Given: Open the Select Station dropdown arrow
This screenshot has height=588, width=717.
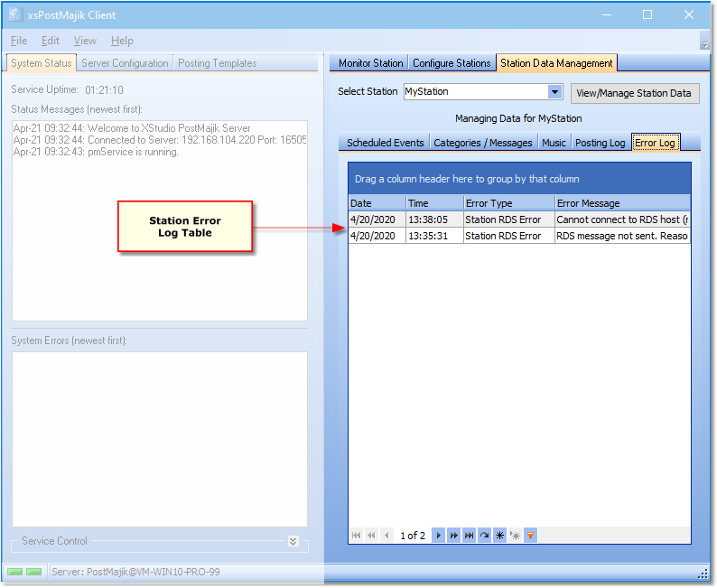Looking at the screenshot, I should [554, 91].
